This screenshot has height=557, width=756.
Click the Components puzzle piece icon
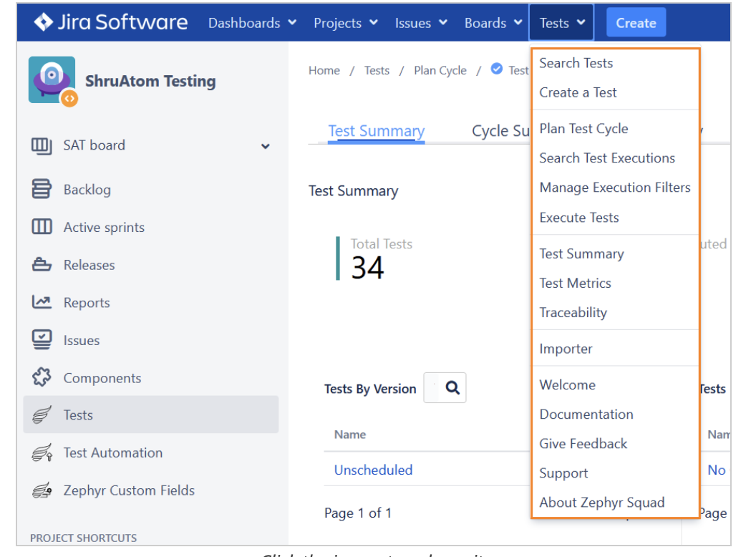click(x=42, y=377)
